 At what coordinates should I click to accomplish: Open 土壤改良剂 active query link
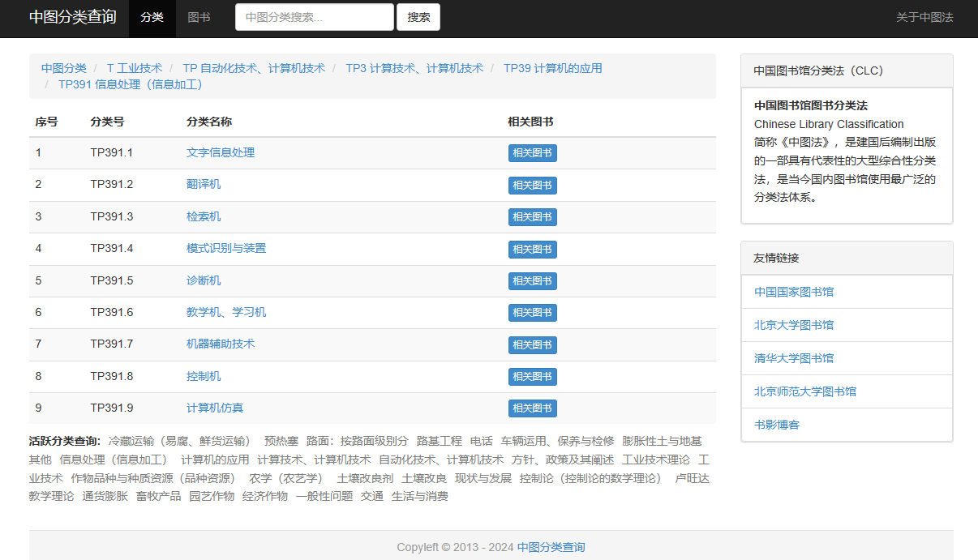click(x=365, y=478)
